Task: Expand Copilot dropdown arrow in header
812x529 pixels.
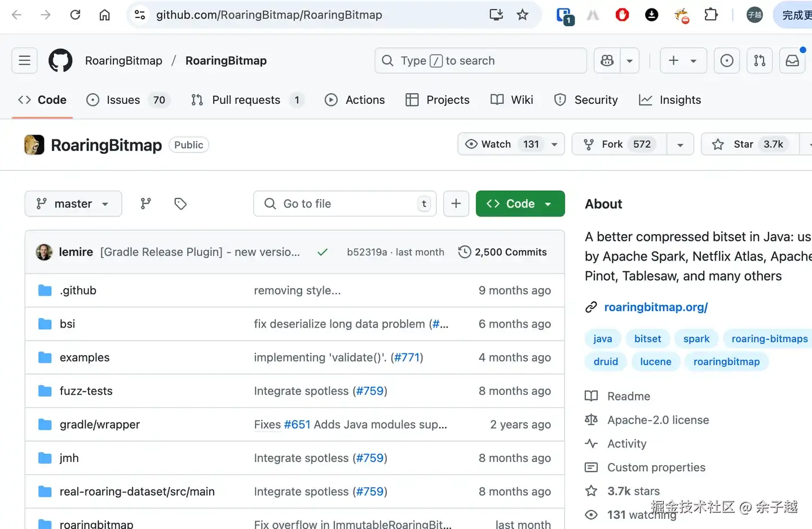Action: [x=630, y=60]
